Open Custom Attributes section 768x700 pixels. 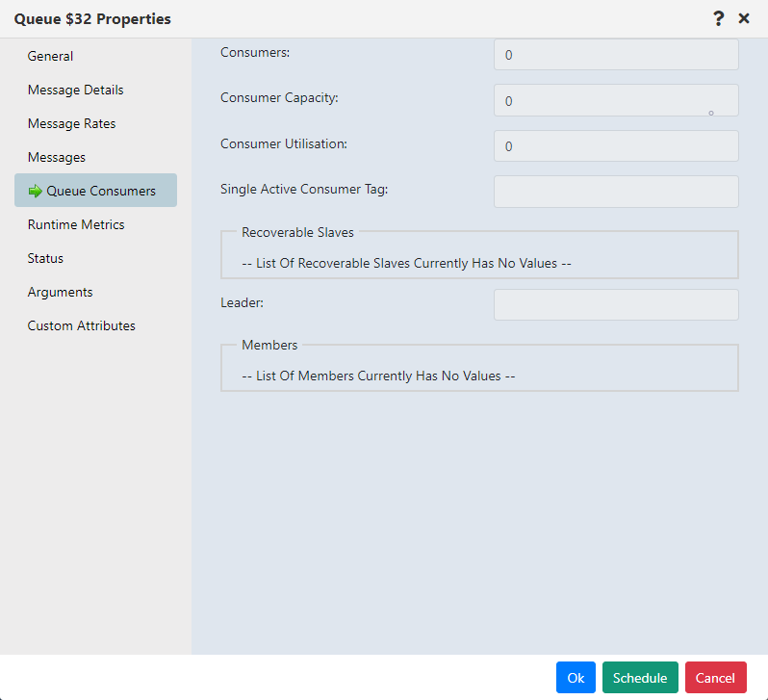[x=81, y=325]
